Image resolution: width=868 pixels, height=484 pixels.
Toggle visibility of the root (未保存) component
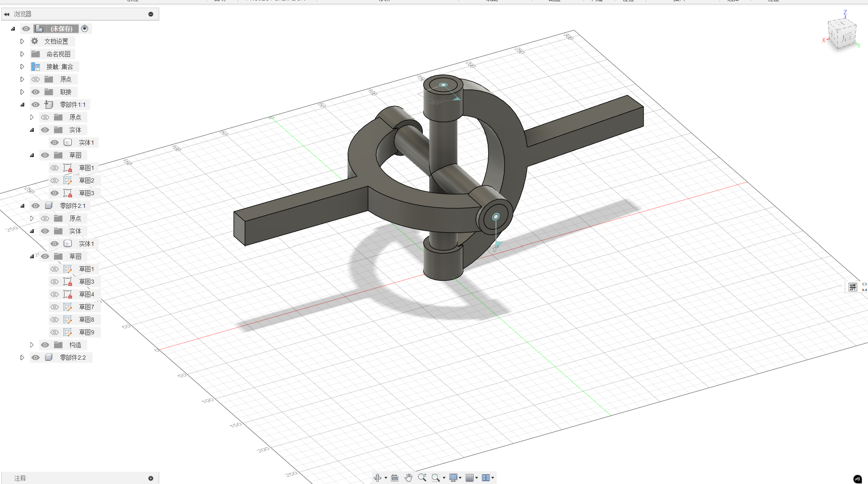(x=26, y=29)
